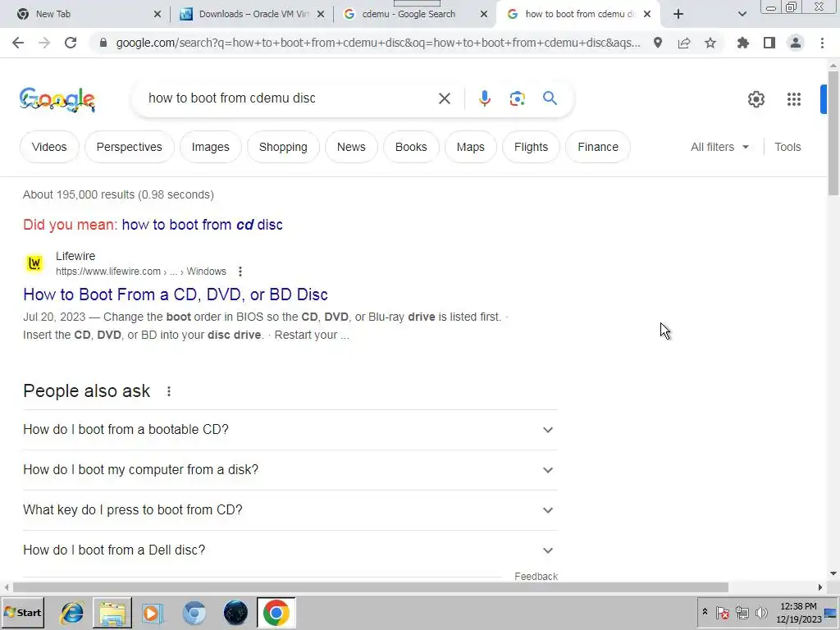Switch to Downloads Oracle VM tab
The image size is (840, 630).
click(253, 15)
